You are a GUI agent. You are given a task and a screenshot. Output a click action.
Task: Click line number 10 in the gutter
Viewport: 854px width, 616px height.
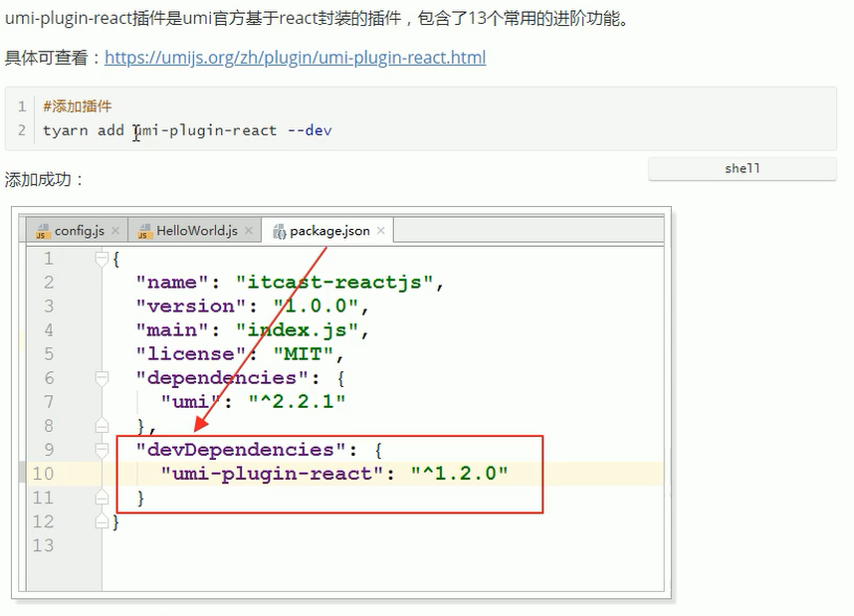(43, 474)
